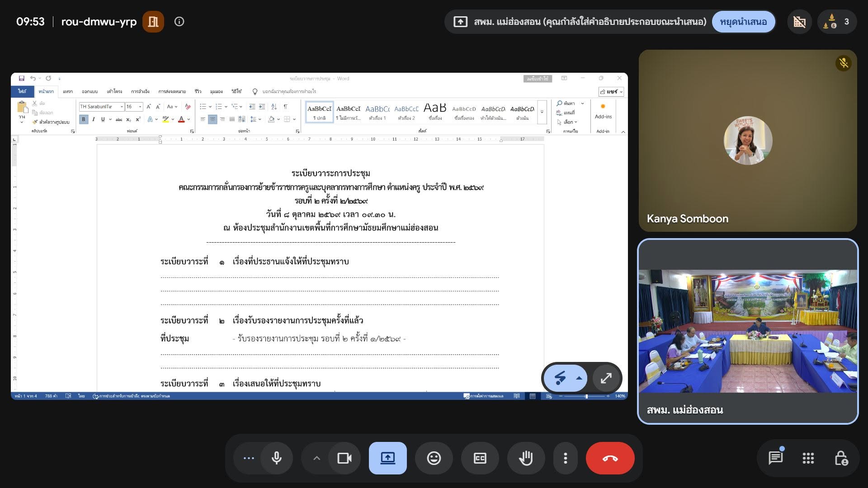Apply the หัวเรื่อง 1 heading style
The image size is (868, 488).
point(377,112)
